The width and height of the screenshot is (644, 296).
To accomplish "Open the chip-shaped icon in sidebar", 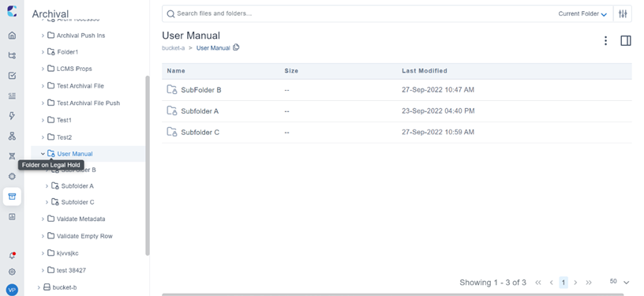I will [x=12, y=176].
